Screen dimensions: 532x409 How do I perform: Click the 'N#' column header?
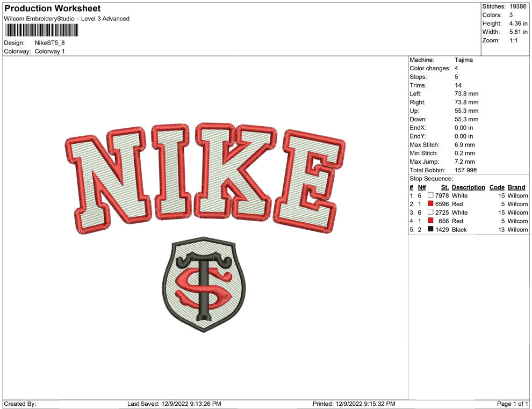coord(422,187)
